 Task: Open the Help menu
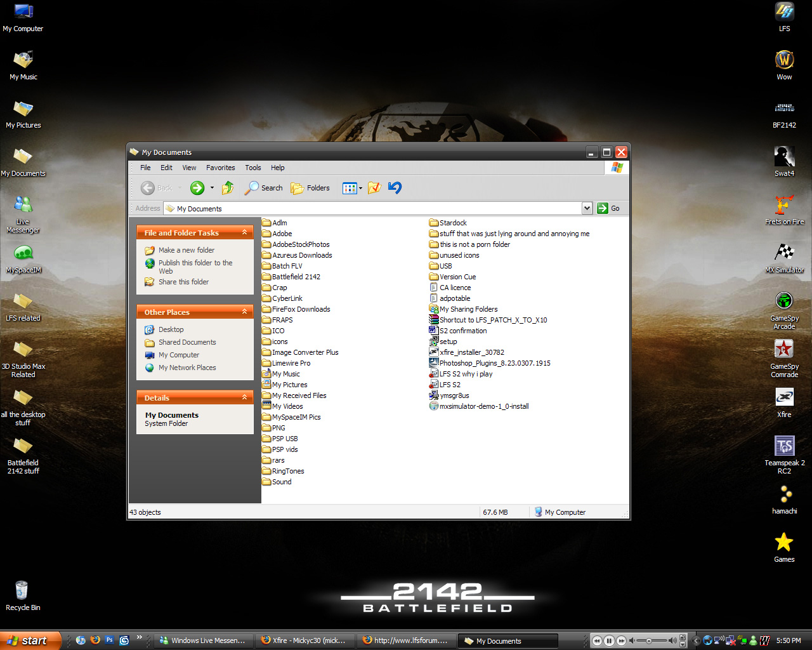click(x=278, y=168)
